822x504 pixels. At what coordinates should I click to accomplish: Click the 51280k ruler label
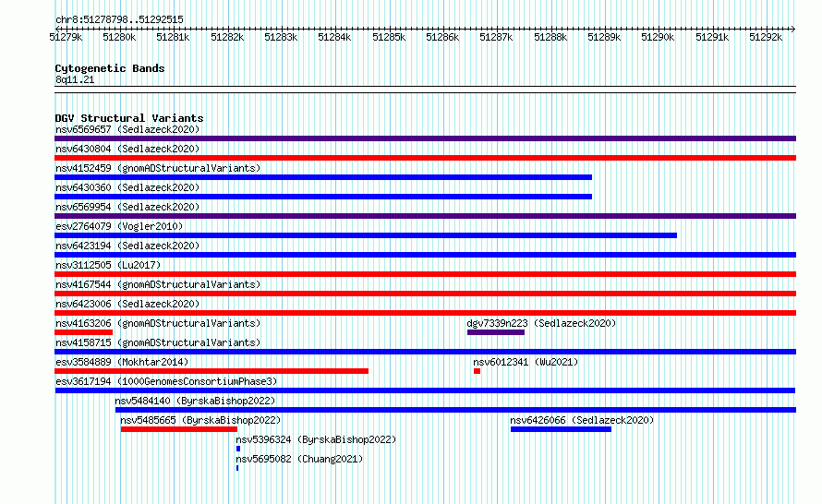[x=119, y=37]
